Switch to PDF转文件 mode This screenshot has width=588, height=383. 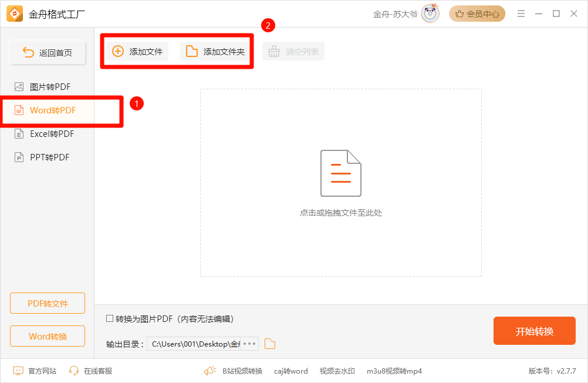tap(48, 303)
